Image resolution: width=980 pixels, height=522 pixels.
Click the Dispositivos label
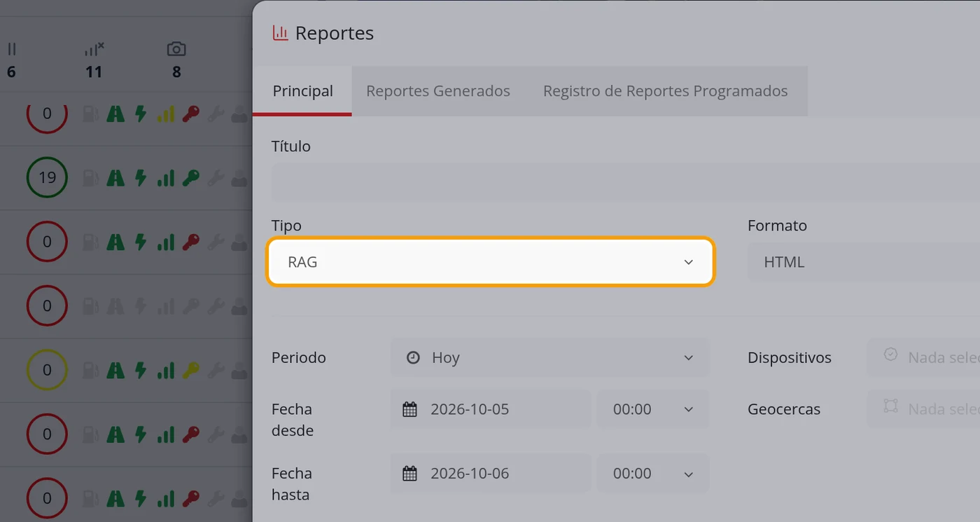pos(790,357)
